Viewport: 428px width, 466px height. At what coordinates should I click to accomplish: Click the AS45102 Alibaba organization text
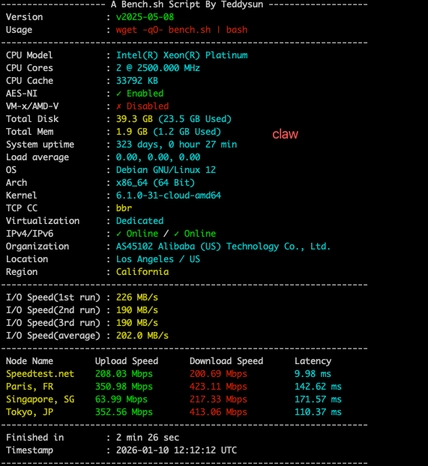pyautogui.click(x=223, y=247)
